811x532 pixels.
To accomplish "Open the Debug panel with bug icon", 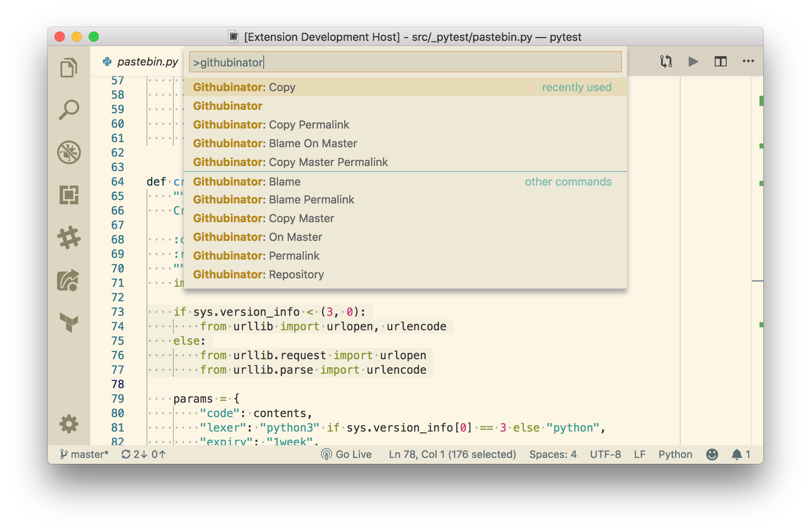I will [69, 152].
